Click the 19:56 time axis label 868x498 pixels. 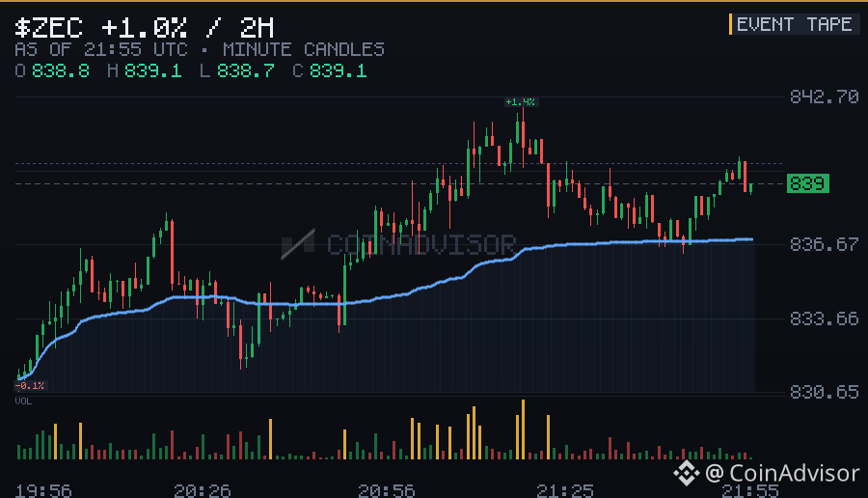click(x=43, y=491)
